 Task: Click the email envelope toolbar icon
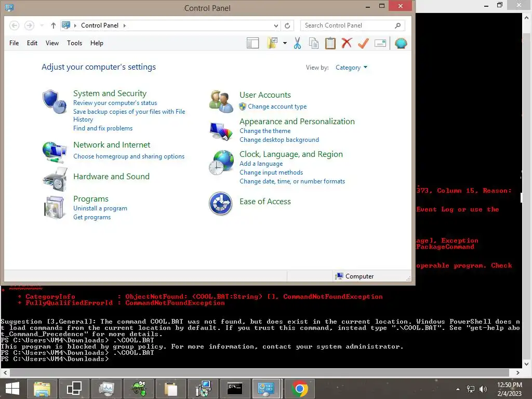point(380,43)
